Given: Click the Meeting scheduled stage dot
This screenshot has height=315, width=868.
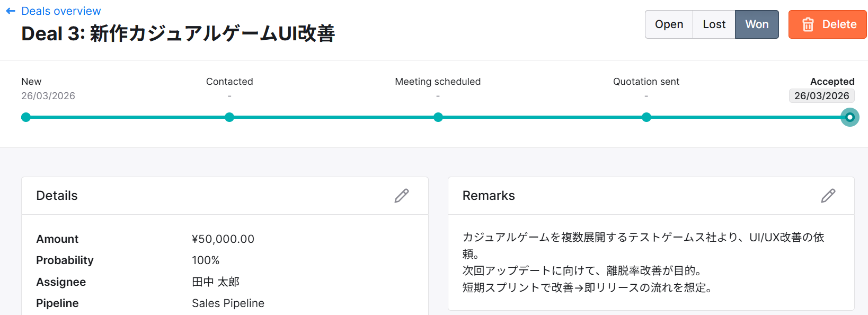Looking at the screenshot, I should [x=438, y=117].
